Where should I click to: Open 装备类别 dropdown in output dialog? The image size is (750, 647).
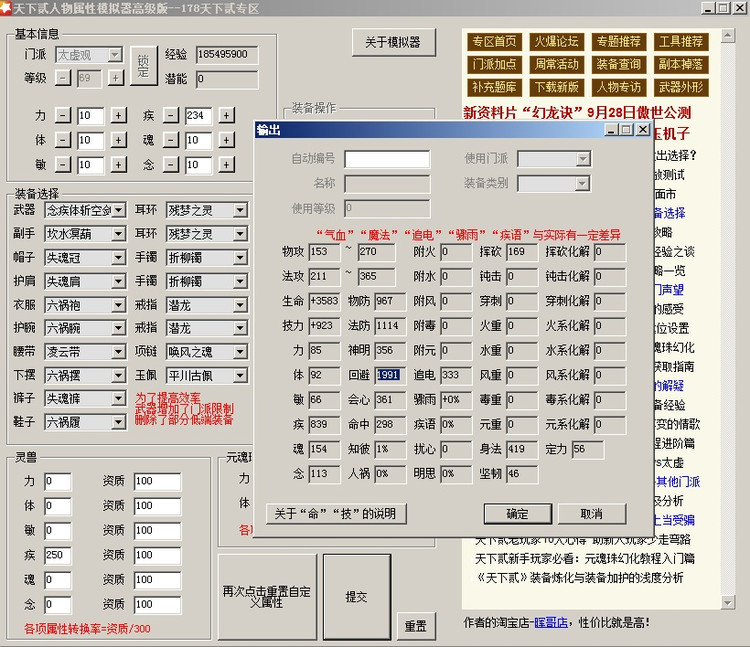pos(583,183)
